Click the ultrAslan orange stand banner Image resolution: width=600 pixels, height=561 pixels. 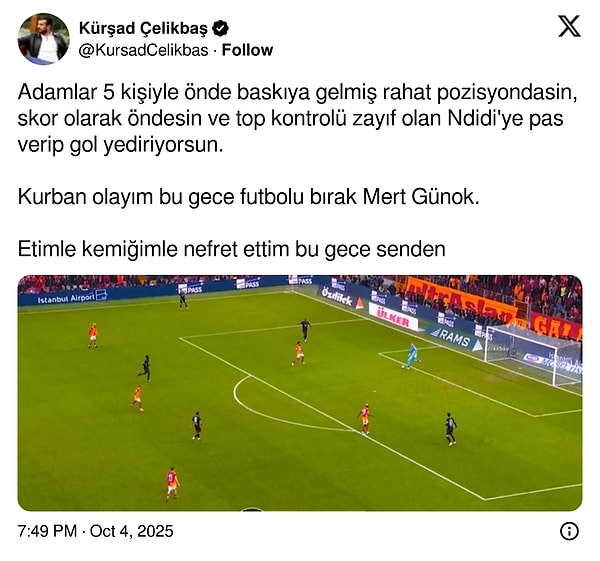pyautogui.click(x=460, y=299)
